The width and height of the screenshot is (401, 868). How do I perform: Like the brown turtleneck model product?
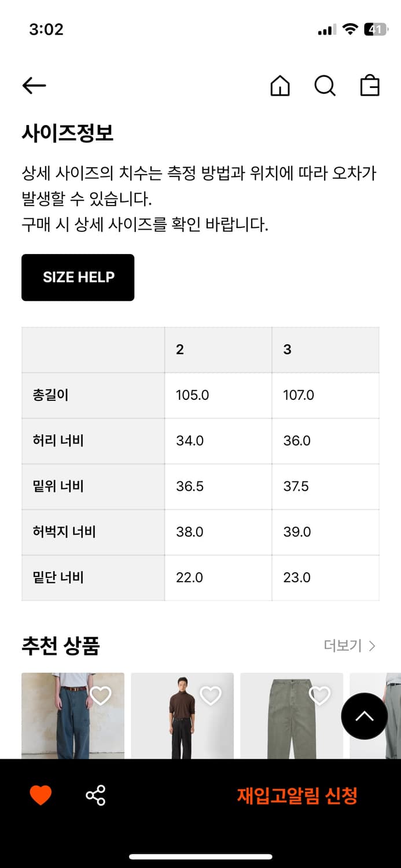(x=210, y=696)
